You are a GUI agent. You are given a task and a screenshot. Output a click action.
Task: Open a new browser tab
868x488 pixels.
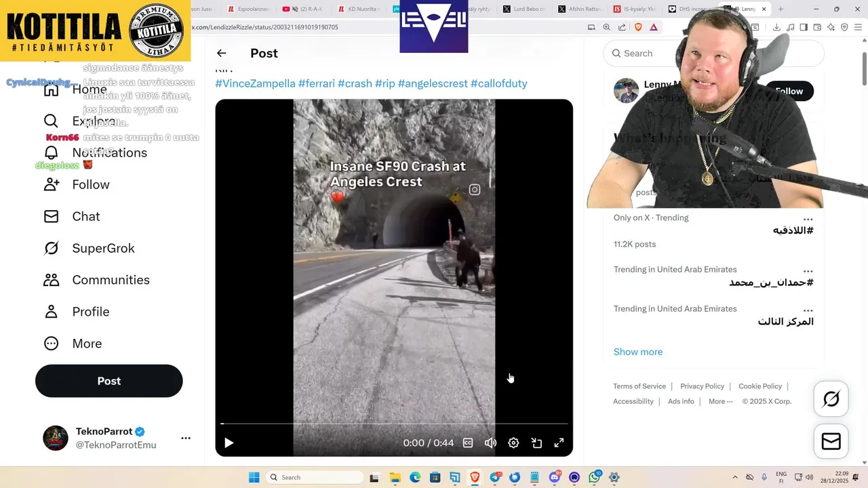pyautogui.click(x=781, y=9)
